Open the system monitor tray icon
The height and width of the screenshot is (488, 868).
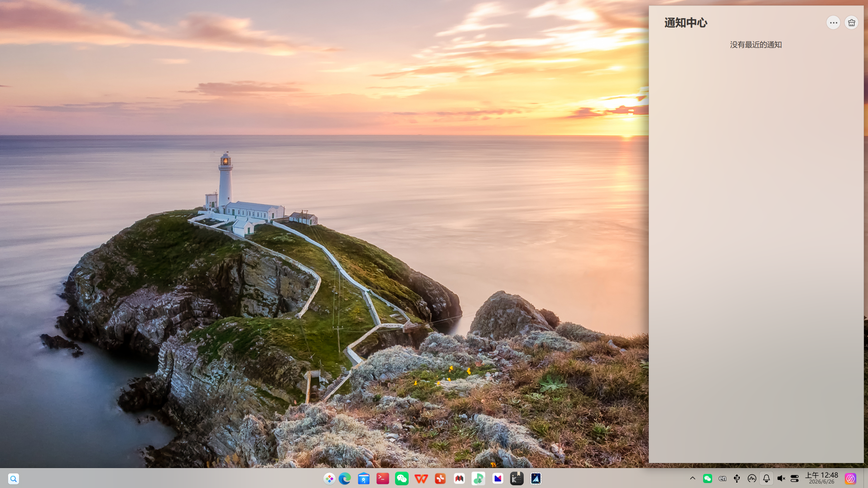[752, 478]
